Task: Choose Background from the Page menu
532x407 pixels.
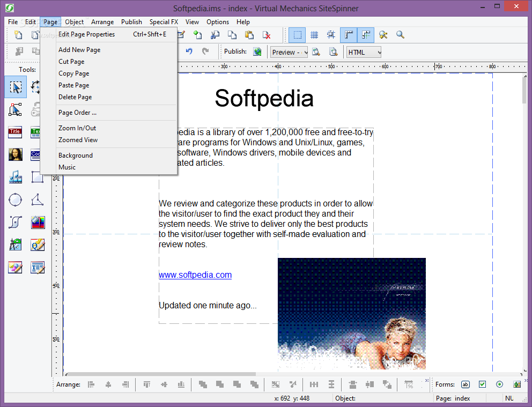Action: pyautogui.click(x=108, y=156)
